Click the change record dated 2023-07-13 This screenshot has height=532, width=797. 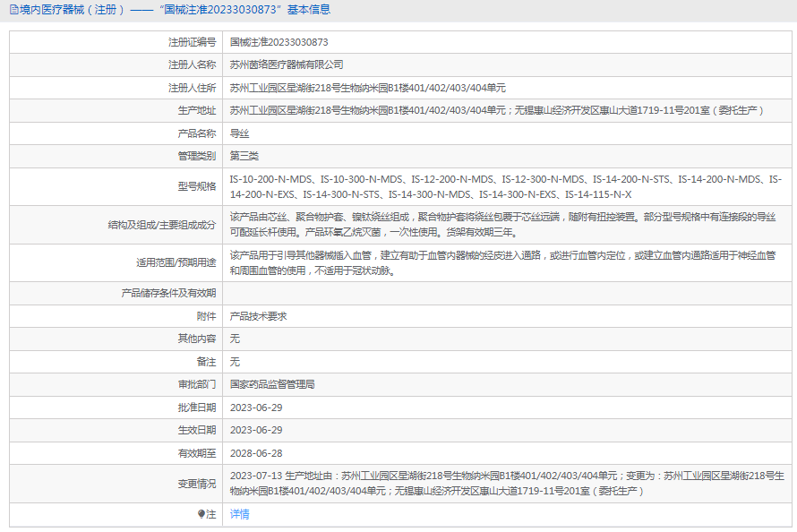point(507,484)
